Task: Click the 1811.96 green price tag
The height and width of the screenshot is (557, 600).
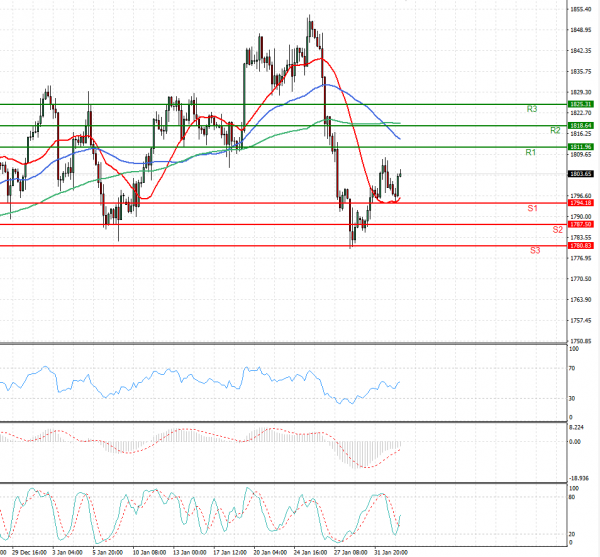Action: pyautogui.click(x=581, y=146)
